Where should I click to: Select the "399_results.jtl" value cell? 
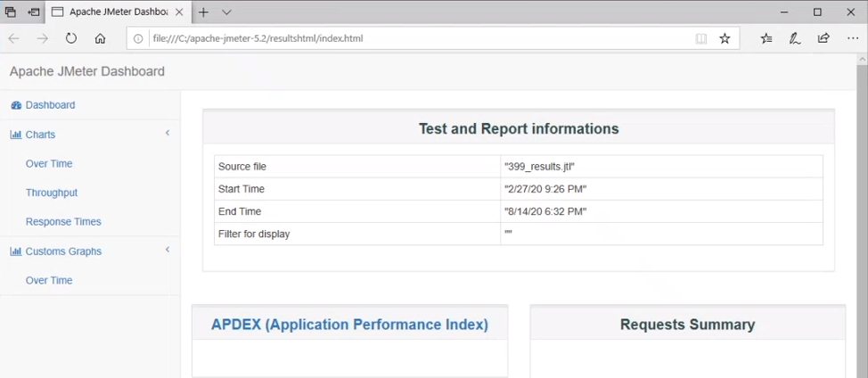coord(661,166)
